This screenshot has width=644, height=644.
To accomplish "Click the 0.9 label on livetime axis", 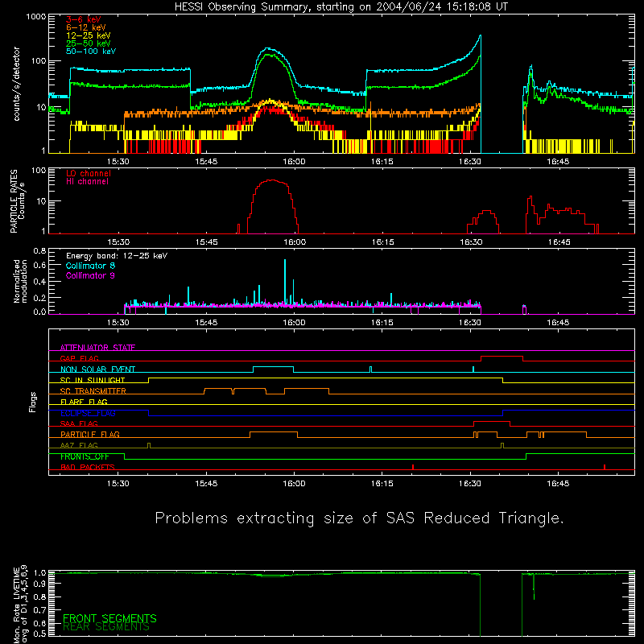I will tap(39, 584).
